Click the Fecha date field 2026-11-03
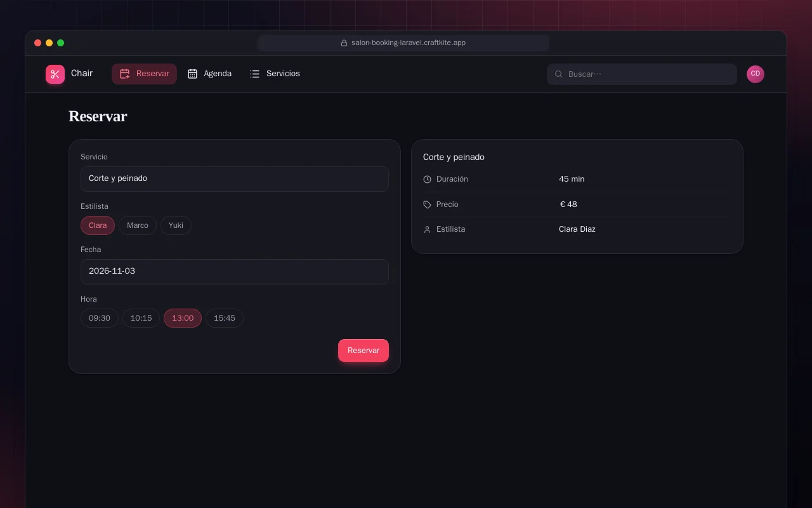 click(x=235, y=271)
